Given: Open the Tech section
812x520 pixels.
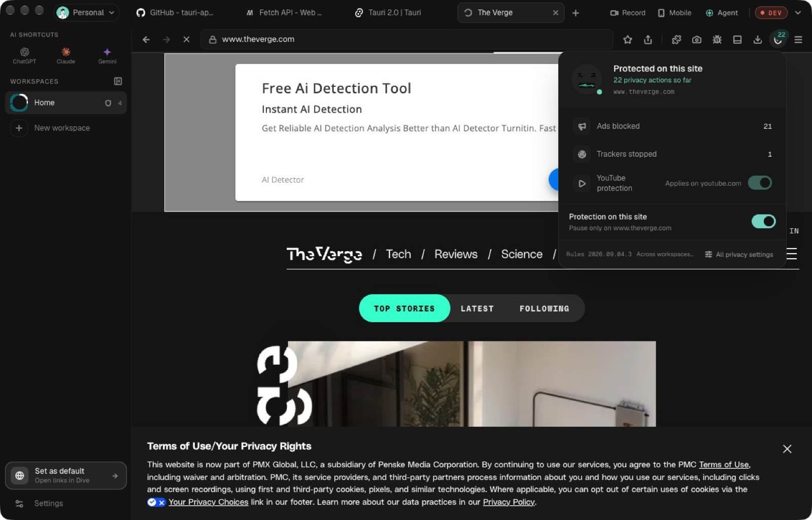Looking at the screenshot, I should pyautogui.click(x=398, y=254).
